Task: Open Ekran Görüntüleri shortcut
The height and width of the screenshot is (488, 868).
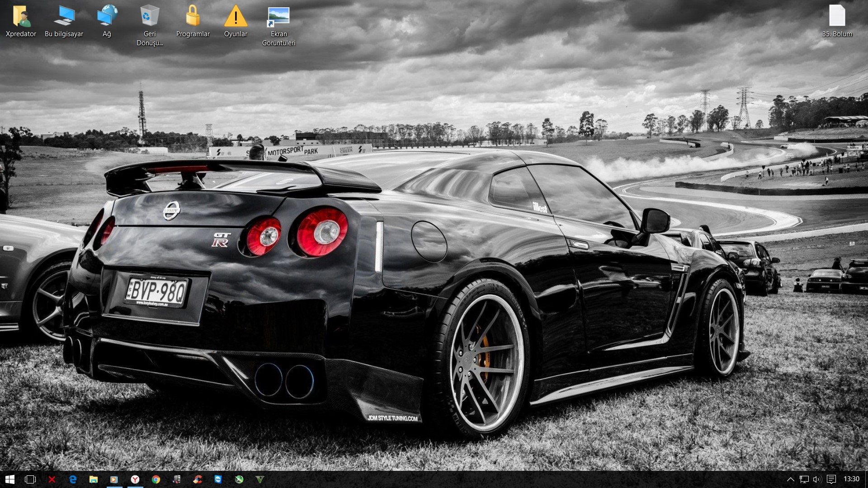Action: [x=278, y=17]
